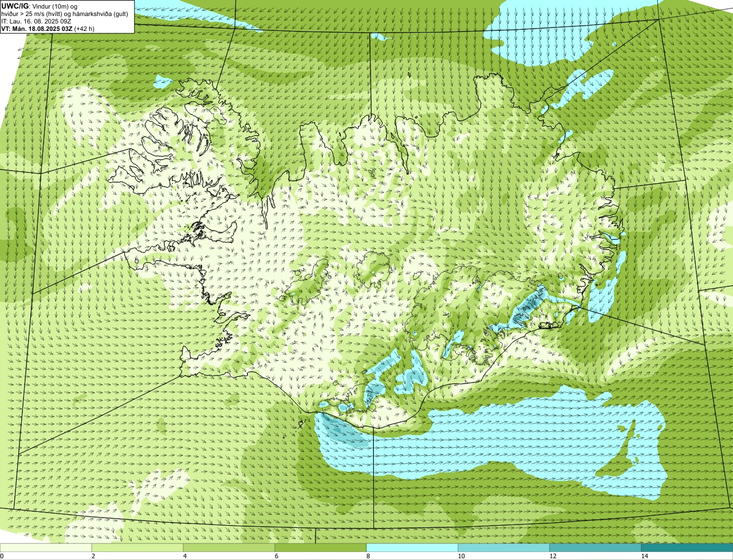The width and height of the screenshot is (733, 560).
Task: Click the darkest teal swatch above 14
Action: point(687,547)
